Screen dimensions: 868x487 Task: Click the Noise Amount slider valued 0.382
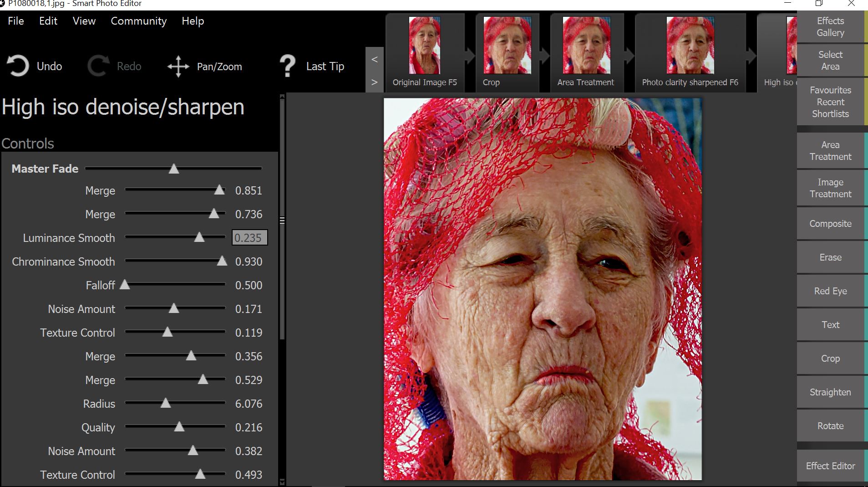click(175, 451)
